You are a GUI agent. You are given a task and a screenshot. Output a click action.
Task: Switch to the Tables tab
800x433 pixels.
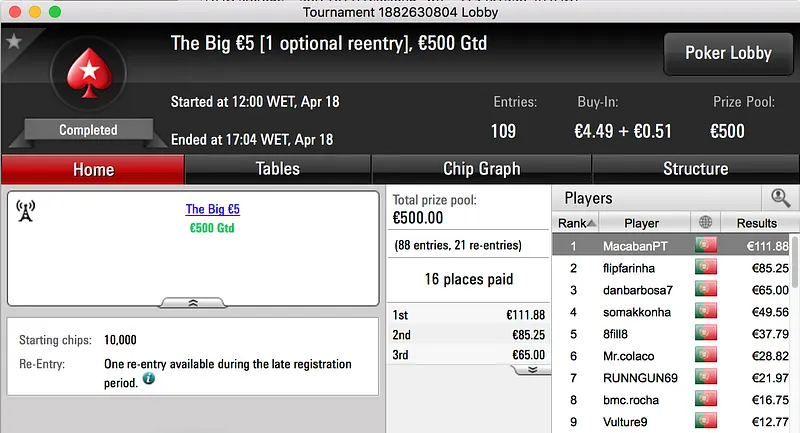[277, 169]
